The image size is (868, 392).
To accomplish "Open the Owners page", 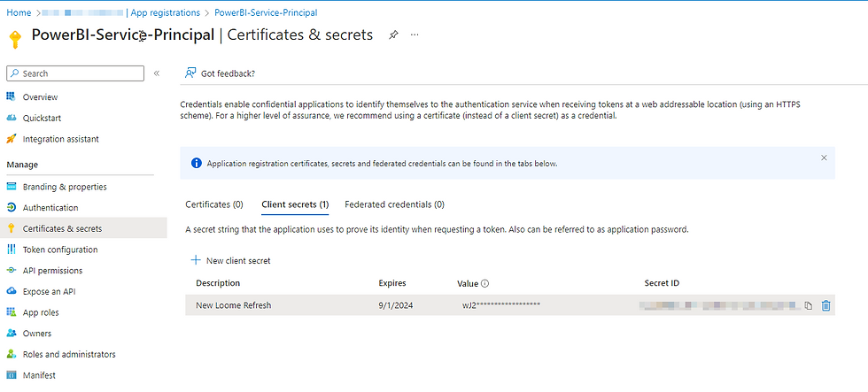I will [37, 334].
